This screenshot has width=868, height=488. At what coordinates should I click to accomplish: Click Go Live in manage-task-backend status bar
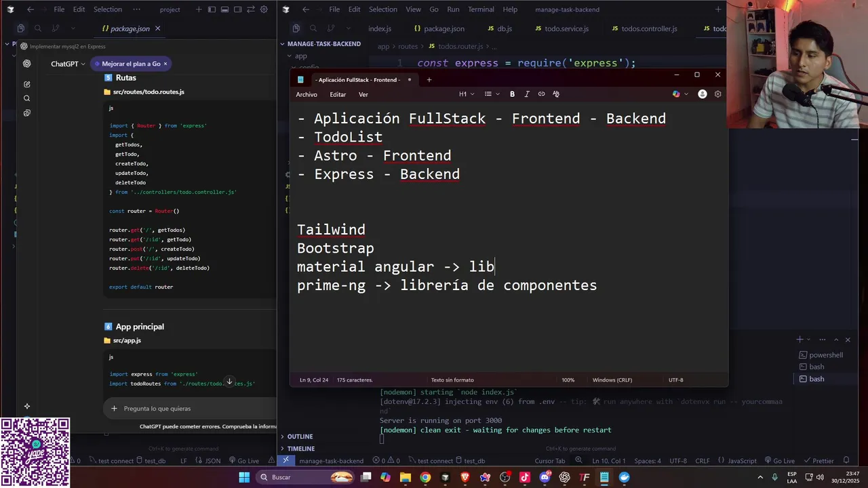click(779, 461)
